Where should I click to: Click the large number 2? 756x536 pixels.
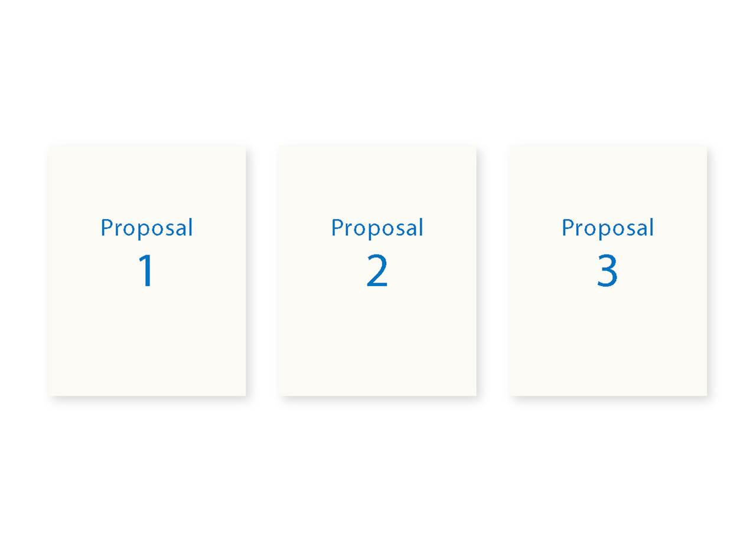[x=377, y=271]
